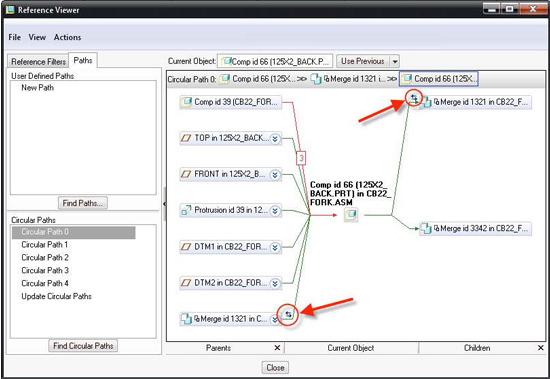Click the Current Object column header
This screenshot has width=550, height=379.
click(351, 348)
